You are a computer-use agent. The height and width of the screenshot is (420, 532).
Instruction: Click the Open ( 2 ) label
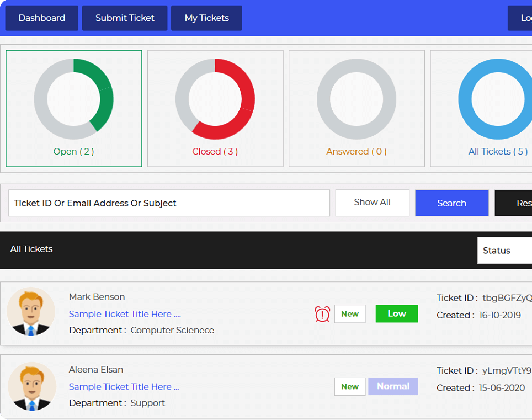click(73, 151)
